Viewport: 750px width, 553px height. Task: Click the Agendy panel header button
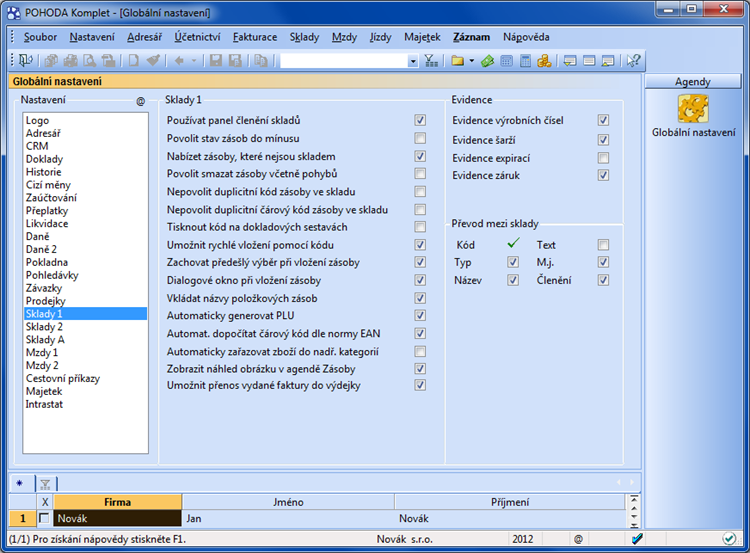[693, 82]
